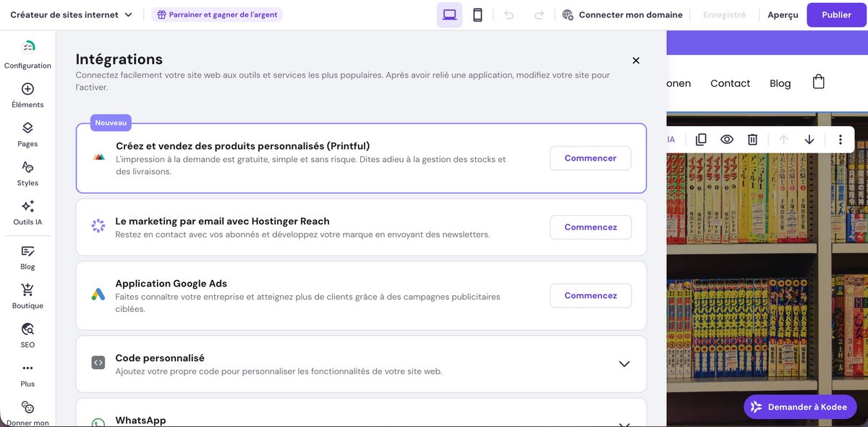Duplicate the section using the copy icon
This screenshot has width=868, height=427.
pos(700,138)
